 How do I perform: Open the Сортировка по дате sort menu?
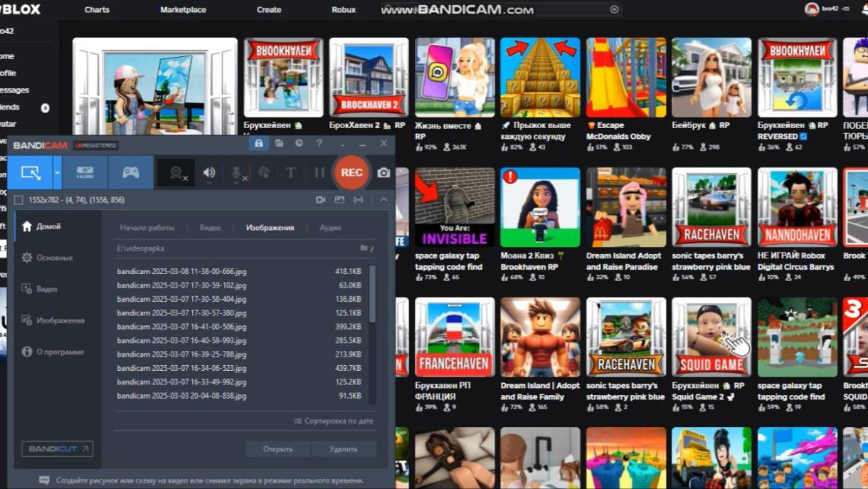[x=333, y=421]
